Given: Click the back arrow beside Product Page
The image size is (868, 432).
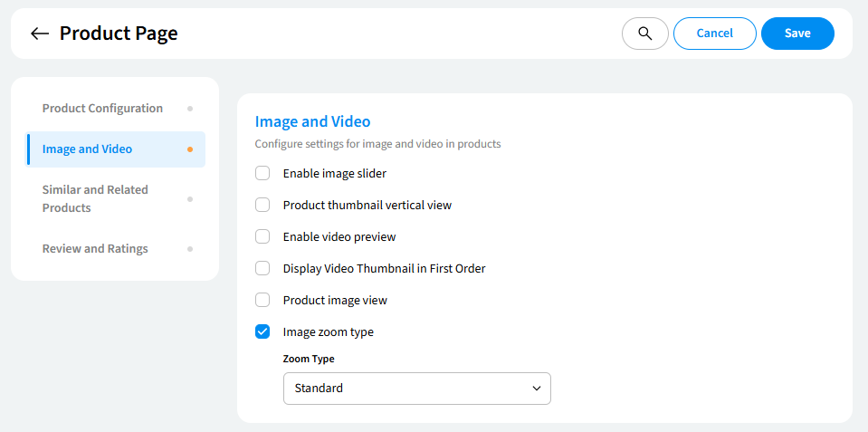Looking at the screenshot, I should tap(39, 34).
